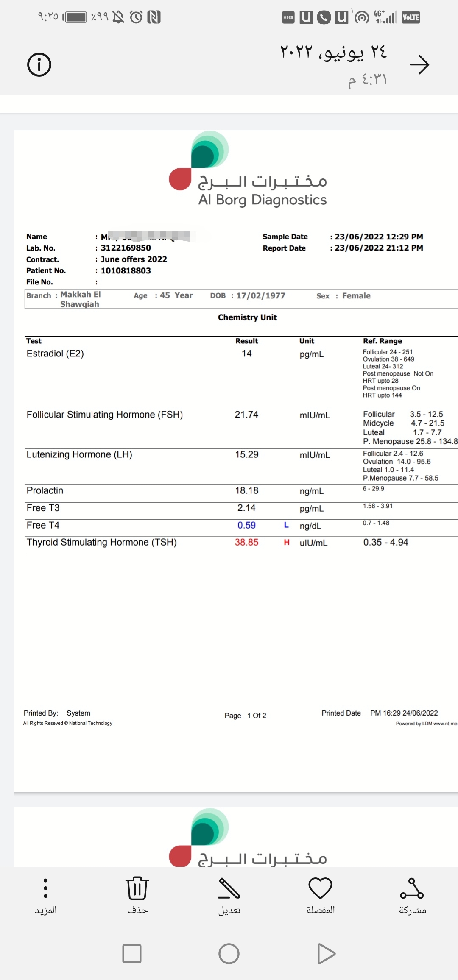This screenshot has height=980, width=458.
Task: Tap the DOB value 17/02/1977
Action: (x=261, y=295)
